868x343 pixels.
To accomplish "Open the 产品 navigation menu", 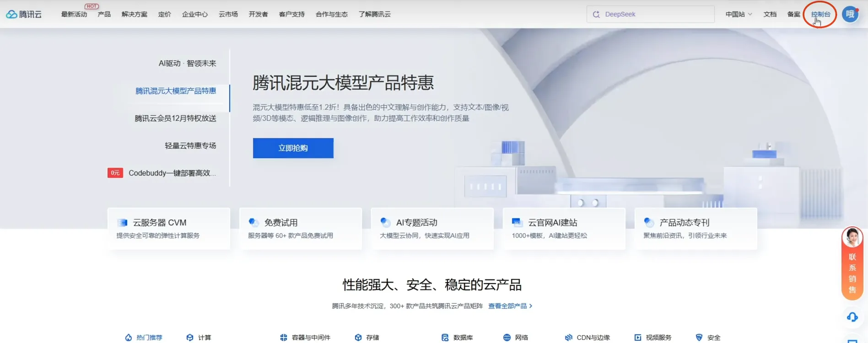I will (x=104, y=14).
